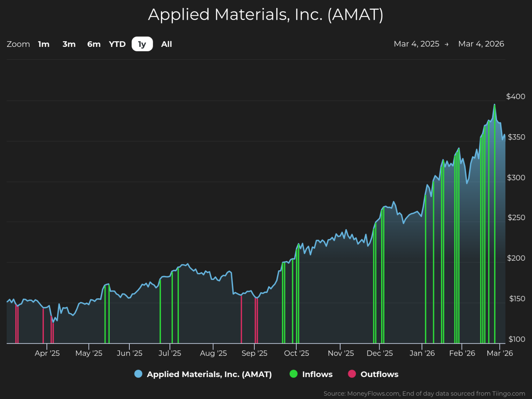Click the $300 y-axis label

pyautogui.click(x=516, y=178)
